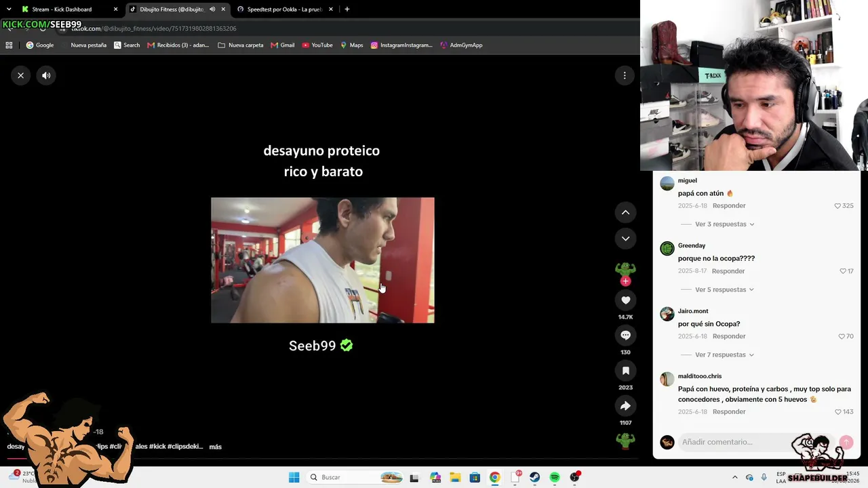Viewport: 868px width, 488px height.
Task: Open the Nueva carpeta bookmark folder
Action: point(241,45)
